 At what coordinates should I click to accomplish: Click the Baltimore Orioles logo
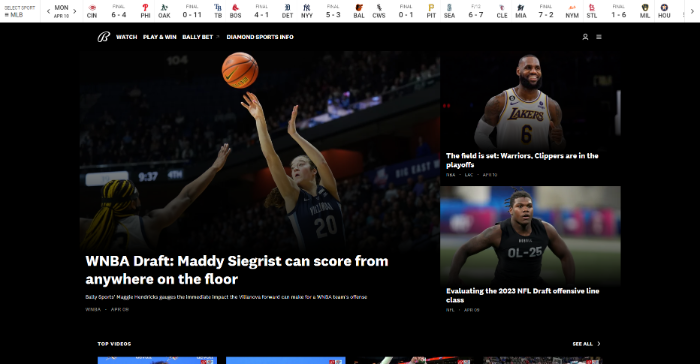pos(359,8)
